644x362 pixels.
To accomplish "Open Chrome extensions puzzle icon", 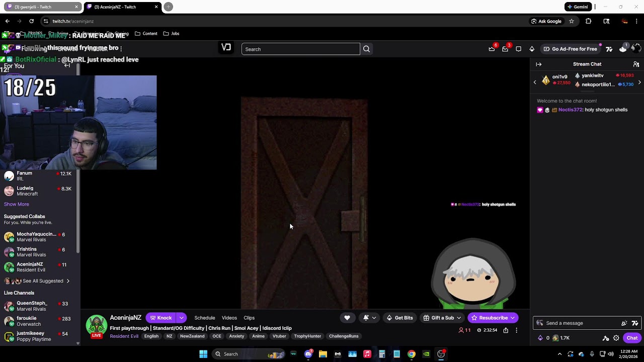I will point(588,21).
